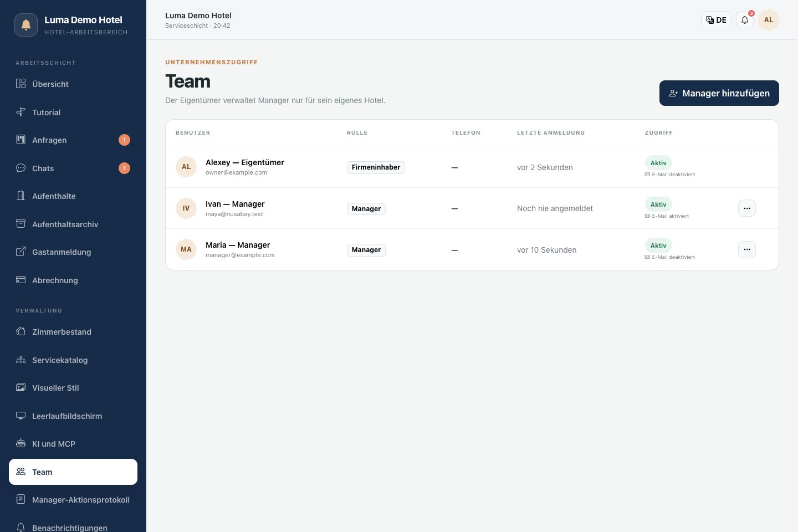Click the Aktiv badge in Alexey's row

[658, 163]
